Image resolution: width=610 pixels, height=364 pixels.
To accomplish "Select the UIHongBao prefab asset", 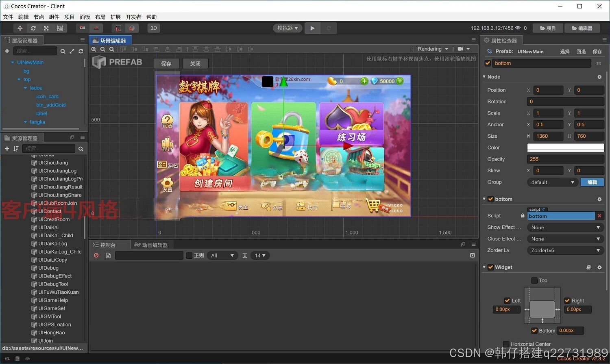I will (51, 333).
